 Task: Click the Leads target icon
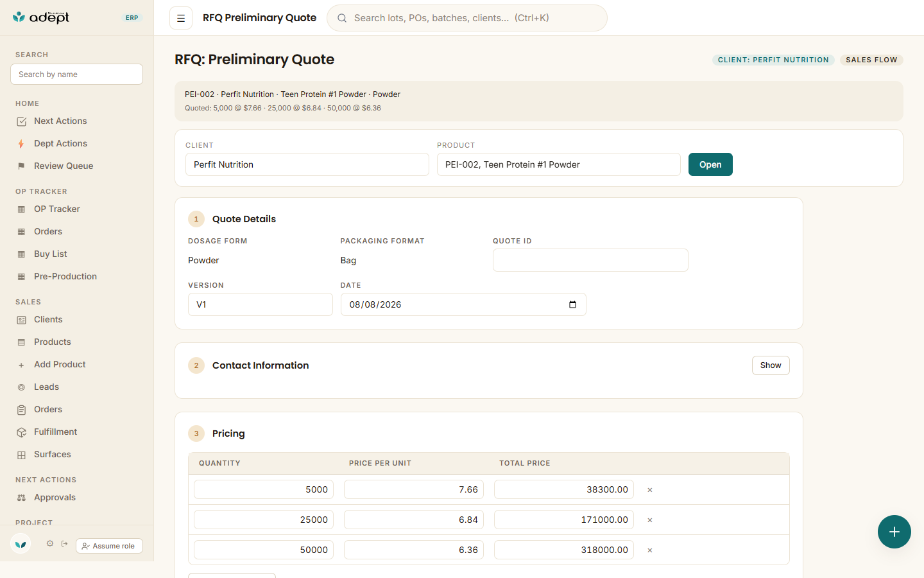tap(21, 387)
